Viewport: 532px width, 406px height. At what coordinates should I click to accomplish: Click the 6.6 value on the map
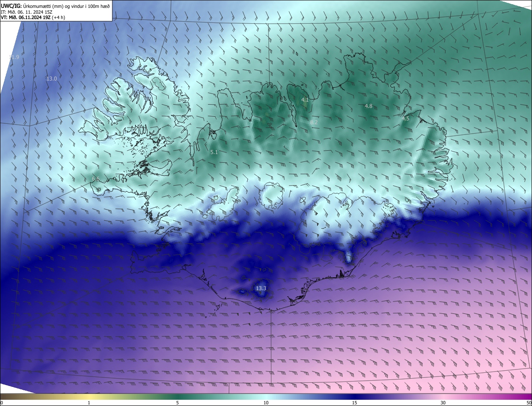[x=96, y=179]
